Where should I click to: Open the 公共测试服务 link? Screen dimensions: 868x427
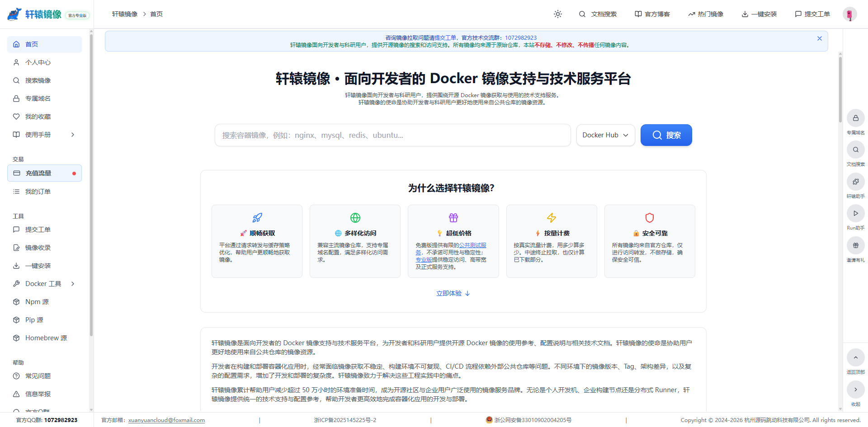pyautogui.click(x=472, y=245)
